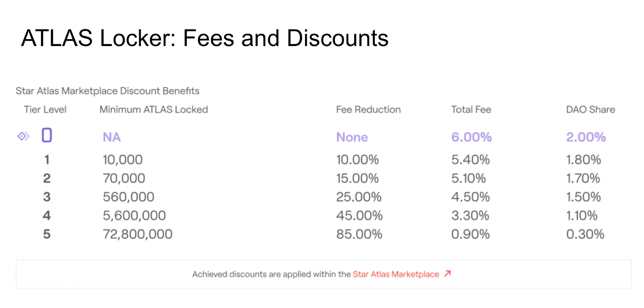Viewport: 644px width, 308px height.
Task: Select the purple 6.00% total fee
Action: point(471,137)
